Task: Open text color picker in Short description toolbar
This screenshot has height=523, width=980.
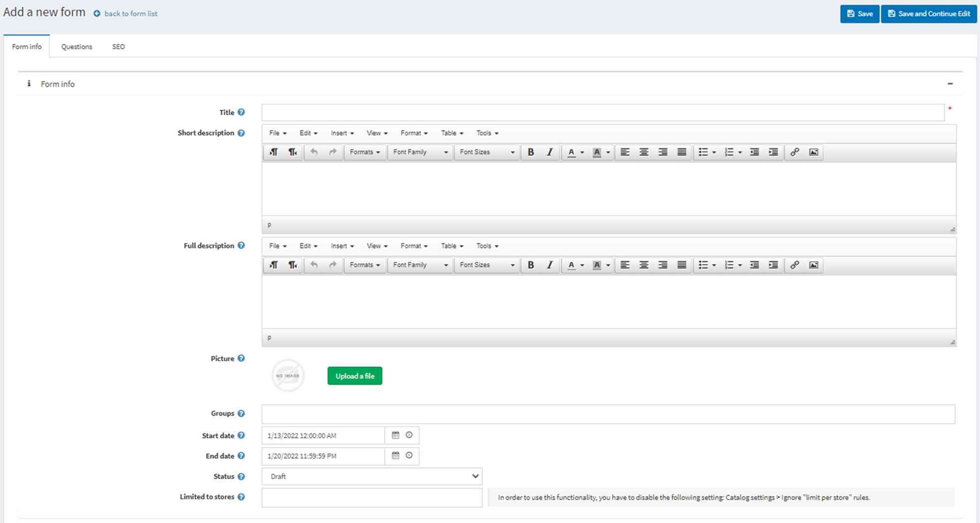Action: [x=571, y=152]
